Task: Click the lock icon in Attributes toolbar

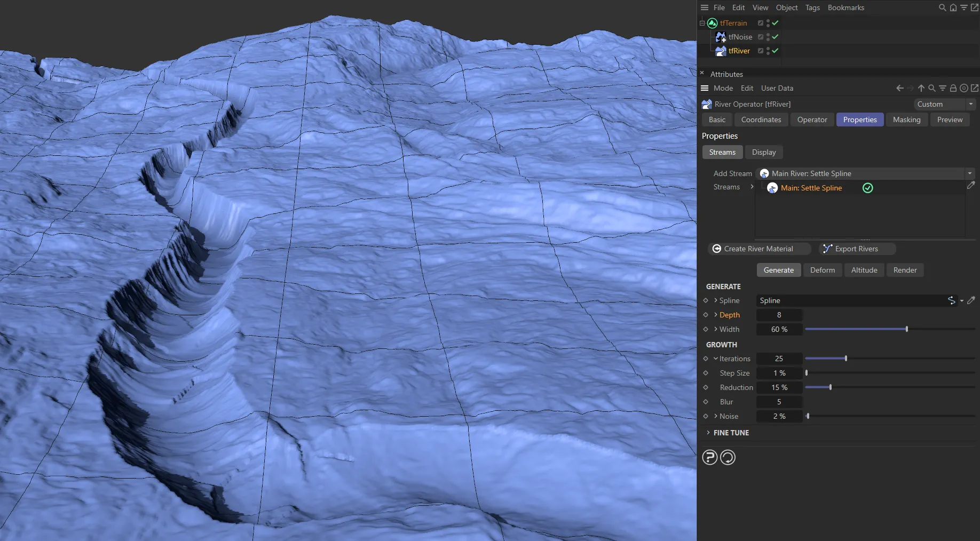Action: (953, 89)
